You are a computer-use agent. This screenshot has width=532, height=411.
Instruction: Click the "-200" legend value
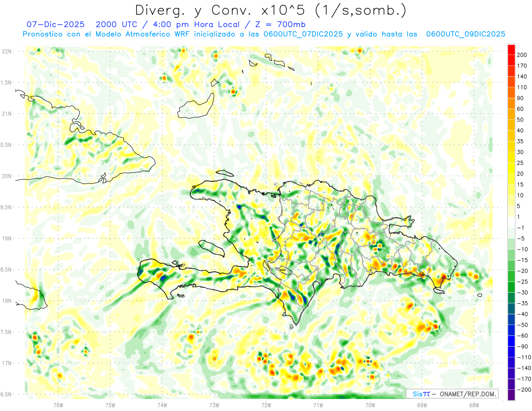[x=525, y=390]
